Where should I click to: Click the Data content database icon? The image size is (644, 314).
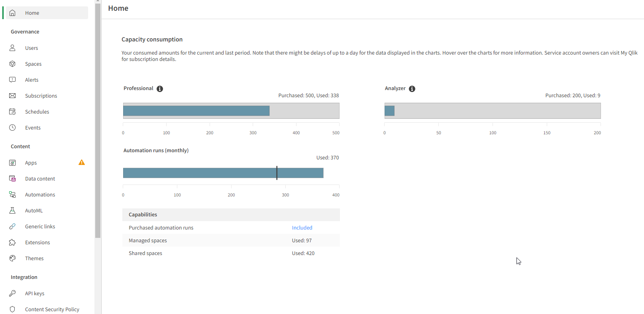(x=12, y=179)
